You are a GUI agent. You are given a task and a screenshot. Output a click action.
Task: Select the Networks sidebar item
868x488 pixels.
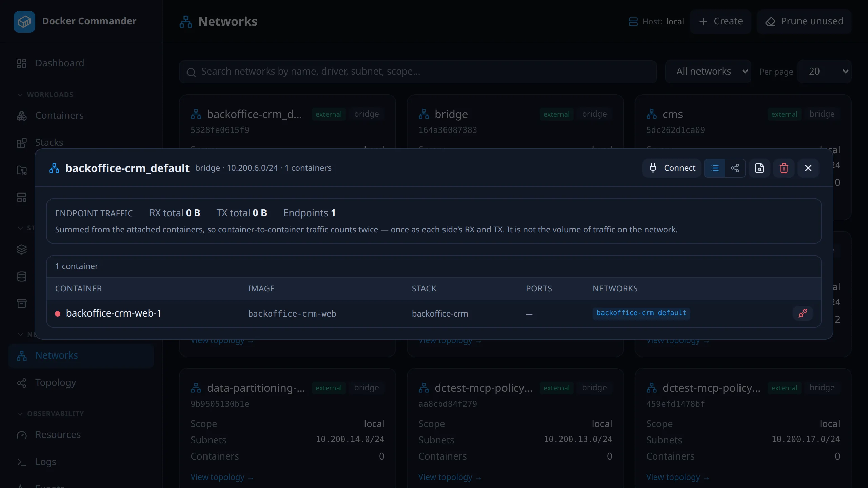coord(81,355)
